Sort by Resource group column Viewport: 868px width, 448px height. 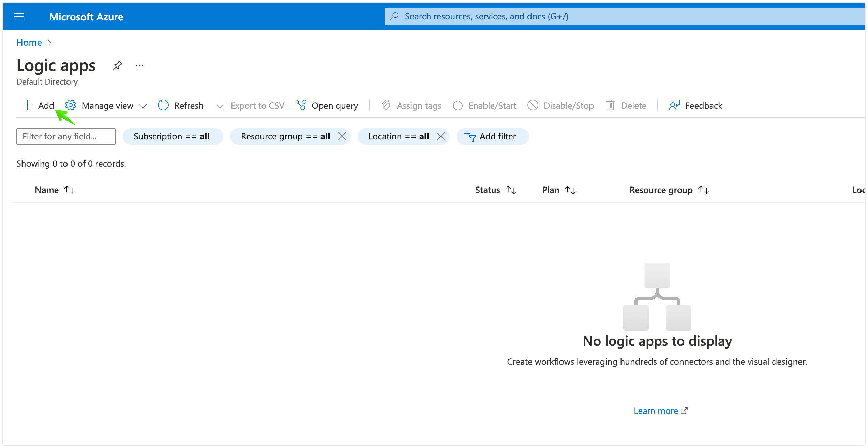click(x=669, y=190)
